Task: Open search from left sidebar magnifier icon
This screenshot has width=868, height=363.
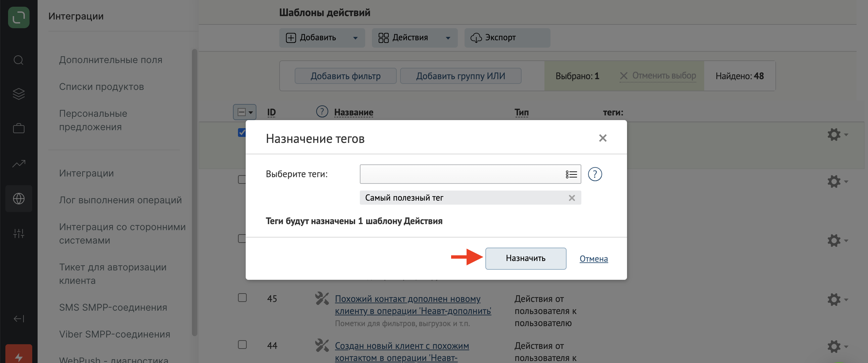Action: pyautogui.click(x=18, y=60)
